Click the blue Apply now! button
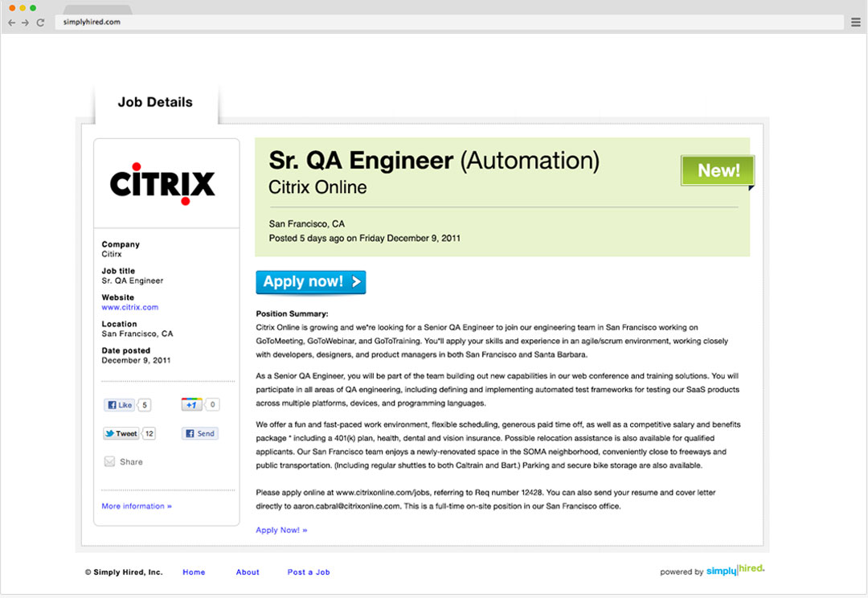 (x=310, y=282)
